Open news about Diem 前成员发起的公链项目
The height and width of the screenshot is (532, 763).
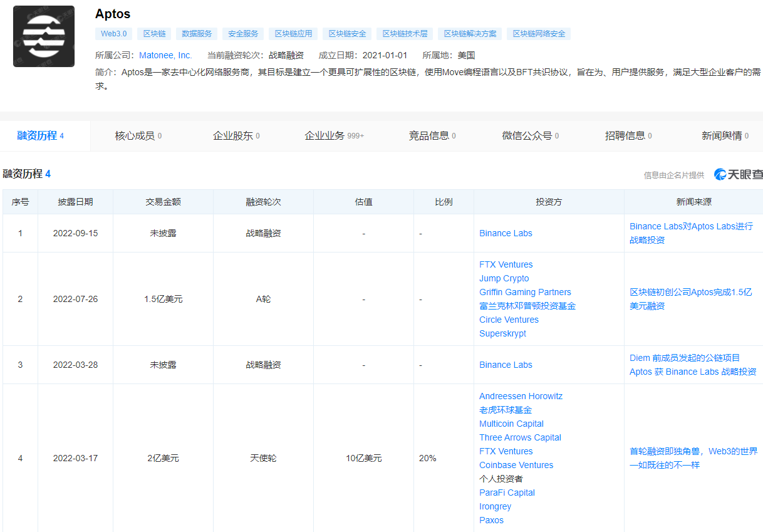[x=693, y=365]
